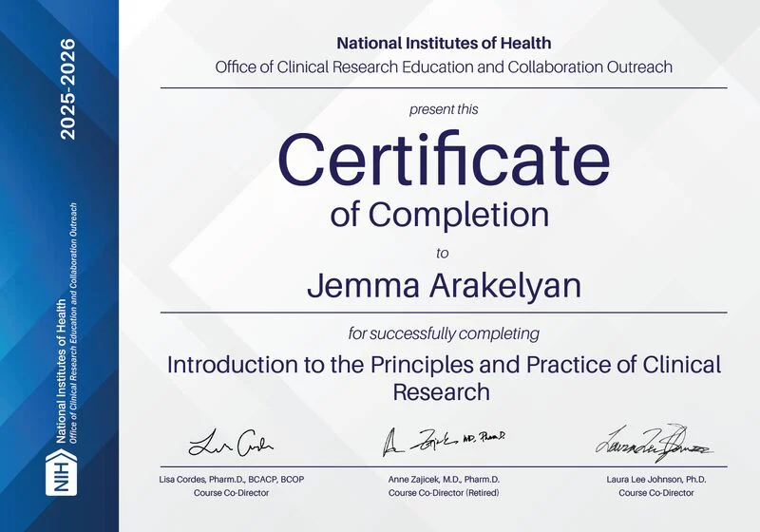
Task: Click the large Certificate title
Action: tap(444, 159)
